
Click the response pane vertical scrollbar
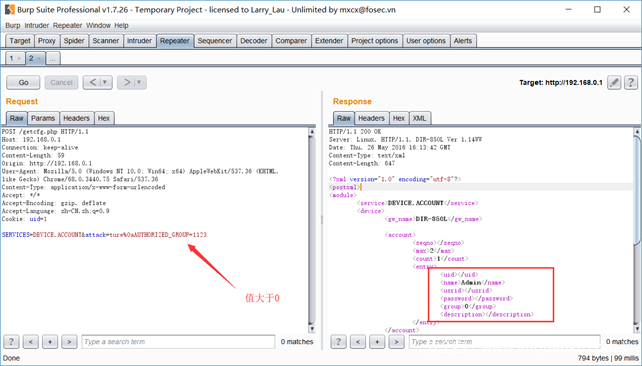pyautogui.click(x=637, y=230)
